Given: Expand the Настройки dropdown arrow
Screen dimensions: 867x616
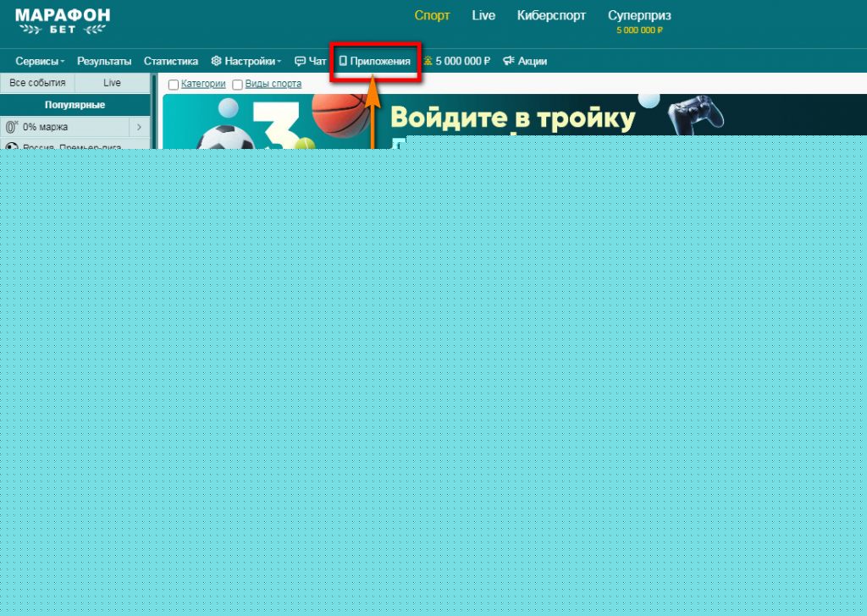Looking at the screenshot, I should tap(279, 62).
